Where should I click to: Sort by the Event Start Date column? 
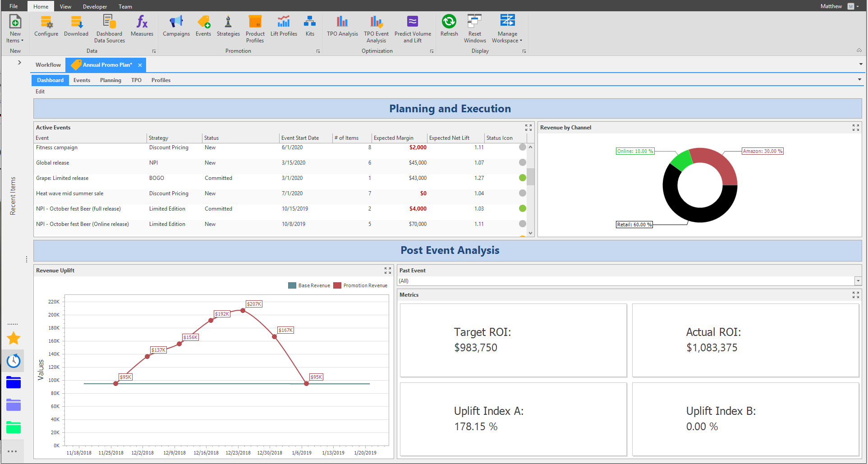click(x=306, y=138)
